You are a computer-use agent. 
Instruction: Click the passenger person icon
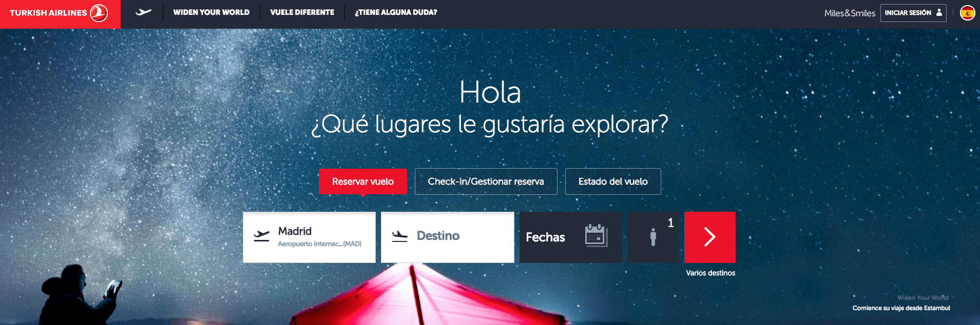(x=653, y=237)
